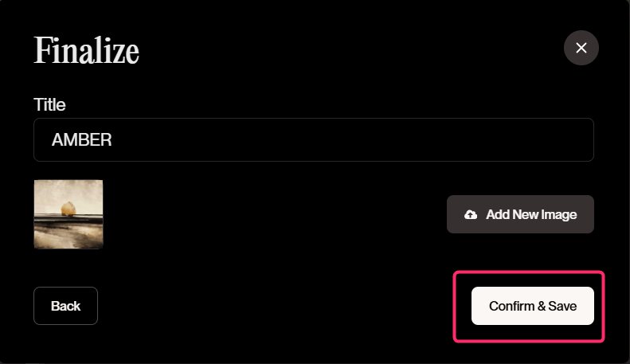630x364 pixels.
Task: Close the Finalize dialog with the X icon
Action: [x=581, y=48]
